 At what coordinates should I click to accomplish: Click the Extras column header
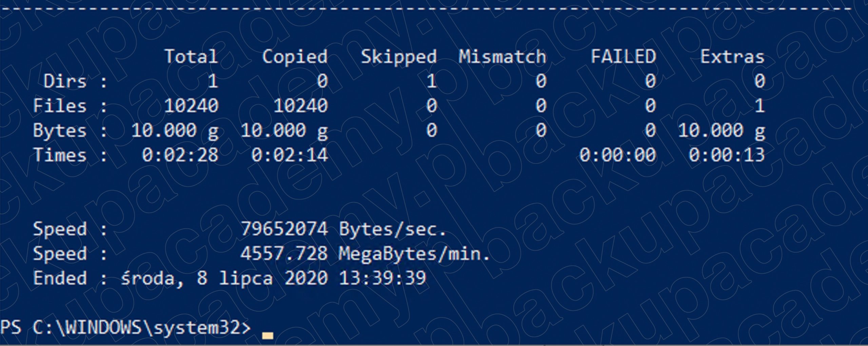pos(732,56)
